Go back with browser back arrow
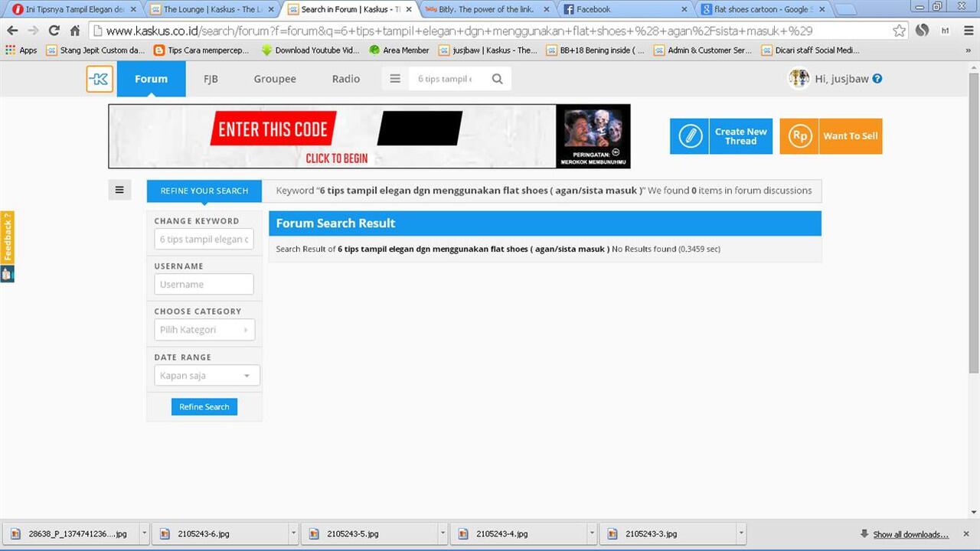 pos(12,31)
